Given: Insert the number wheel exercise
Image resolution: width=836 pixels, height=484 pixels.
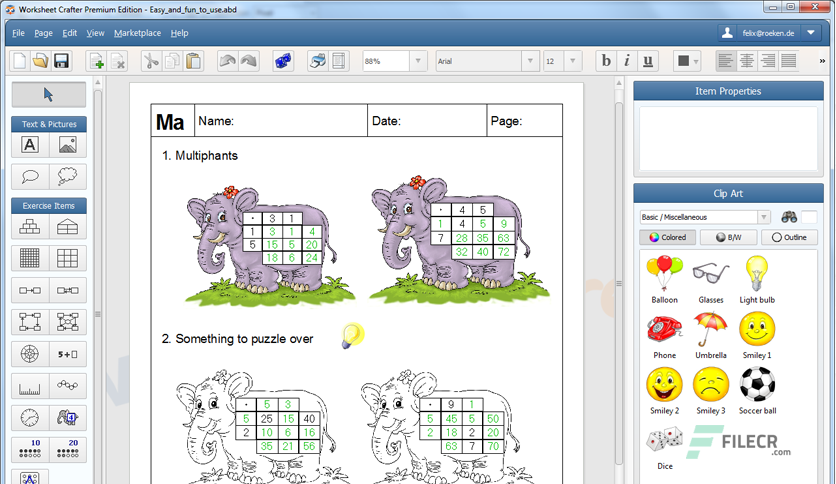Looking at the screenshot, I should coord(30,354).
